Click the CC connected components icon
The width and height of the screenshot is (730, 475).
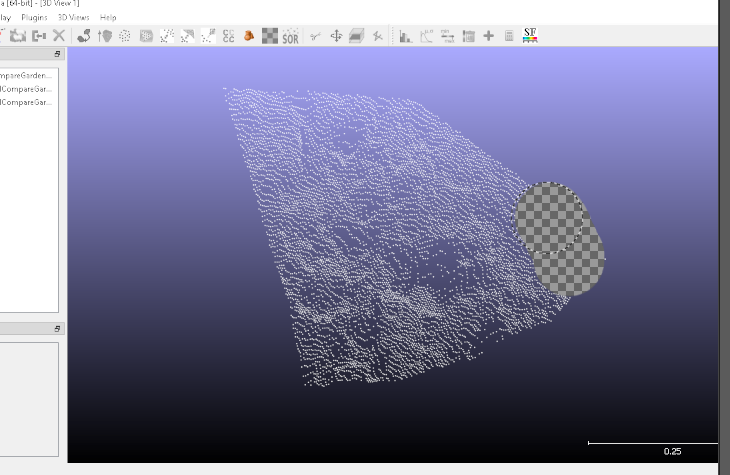pos(228,36)
